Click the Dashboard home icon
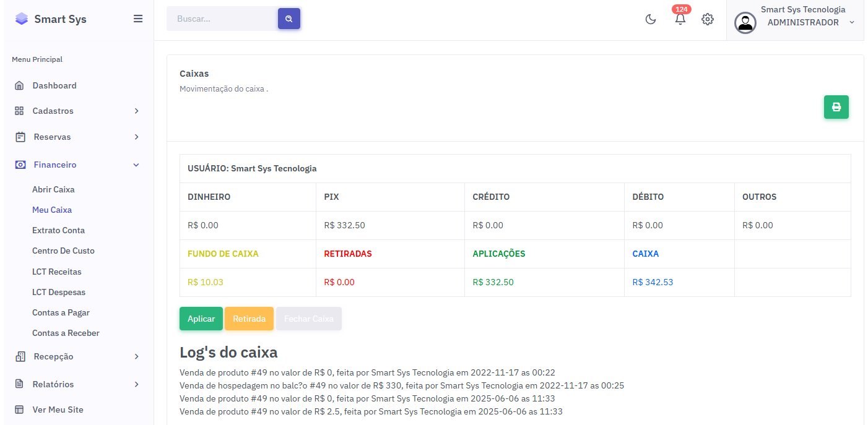Screen dimensions: 868x425 click(x=20, y=85)
